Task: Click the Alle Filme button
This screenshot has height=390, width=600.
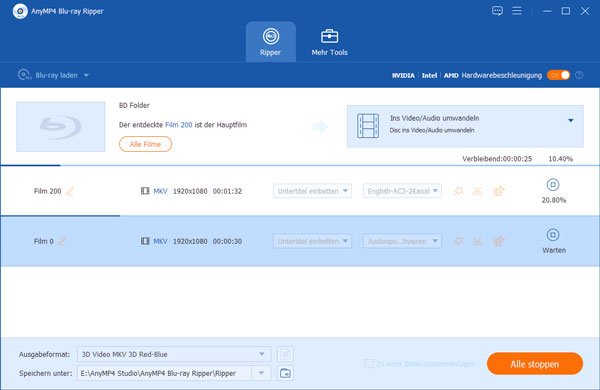Action: click(x=145, y=144)
